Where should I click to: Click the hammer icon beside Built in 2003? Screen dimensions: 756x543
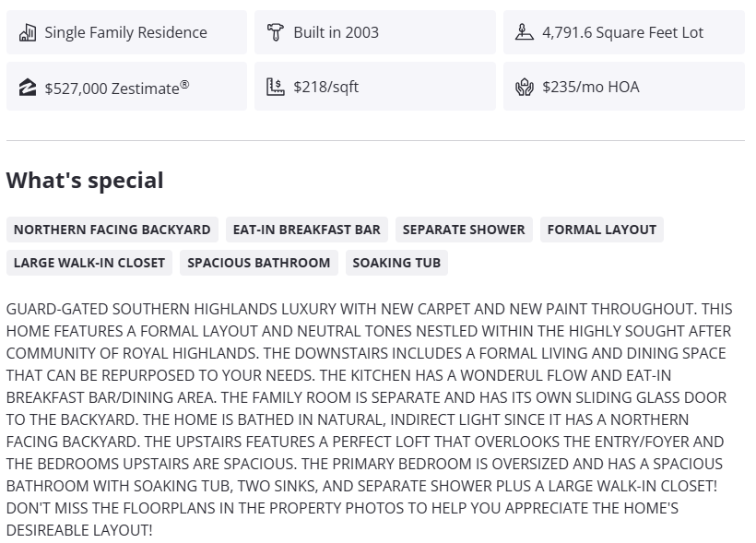pos(275,33)
